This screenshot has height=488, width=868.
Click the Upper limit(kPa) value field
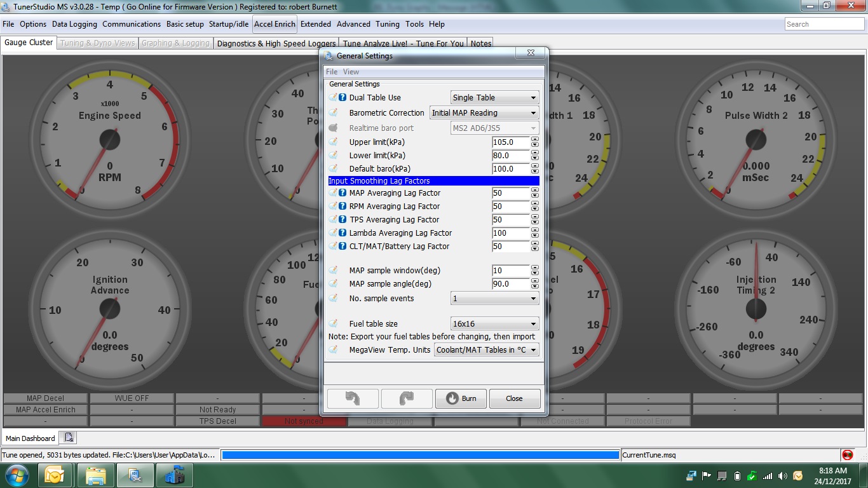[x=511, y=142]
